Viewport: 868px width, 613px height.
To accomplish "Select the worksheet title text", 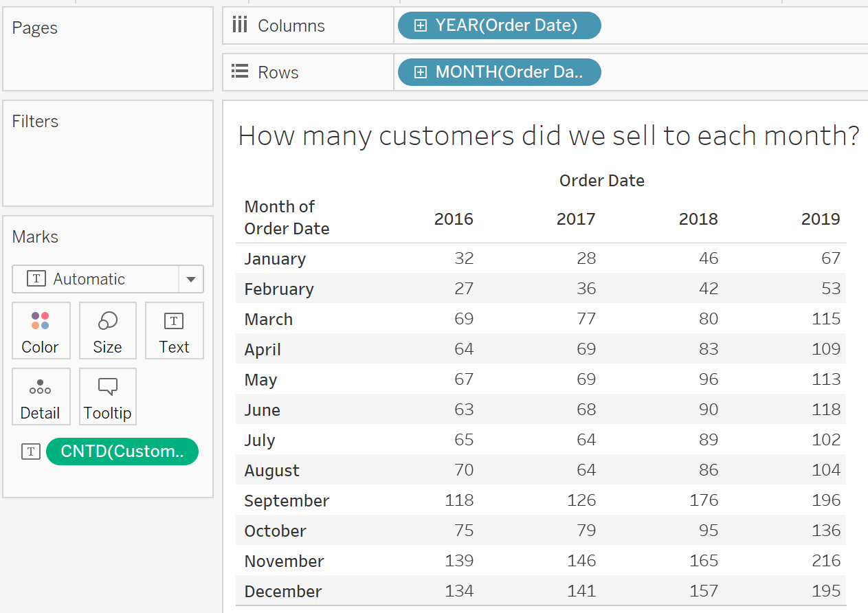I will tap(548, 135).
